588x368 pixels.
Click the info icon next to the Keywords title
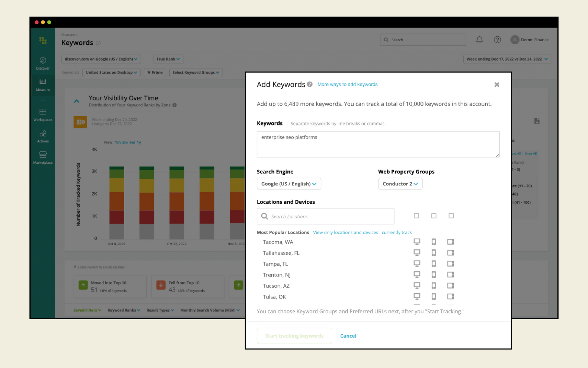(x=98, y=43)
